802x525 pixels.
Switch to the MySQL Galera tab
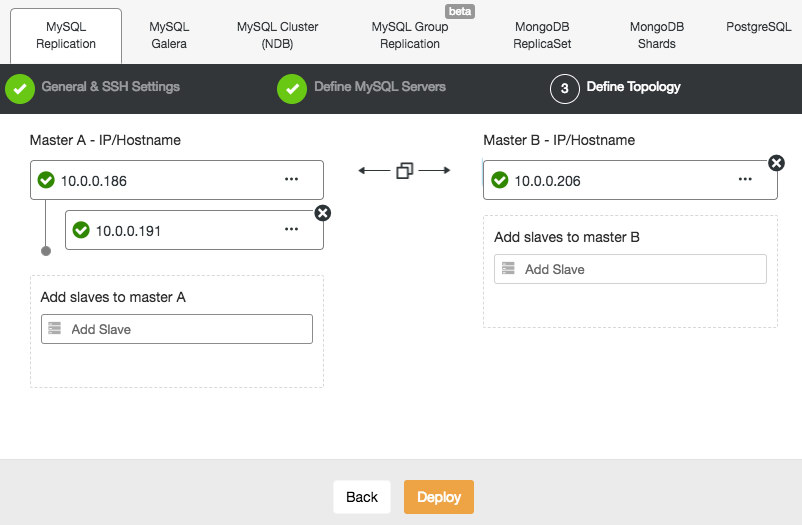pos(169,35)
